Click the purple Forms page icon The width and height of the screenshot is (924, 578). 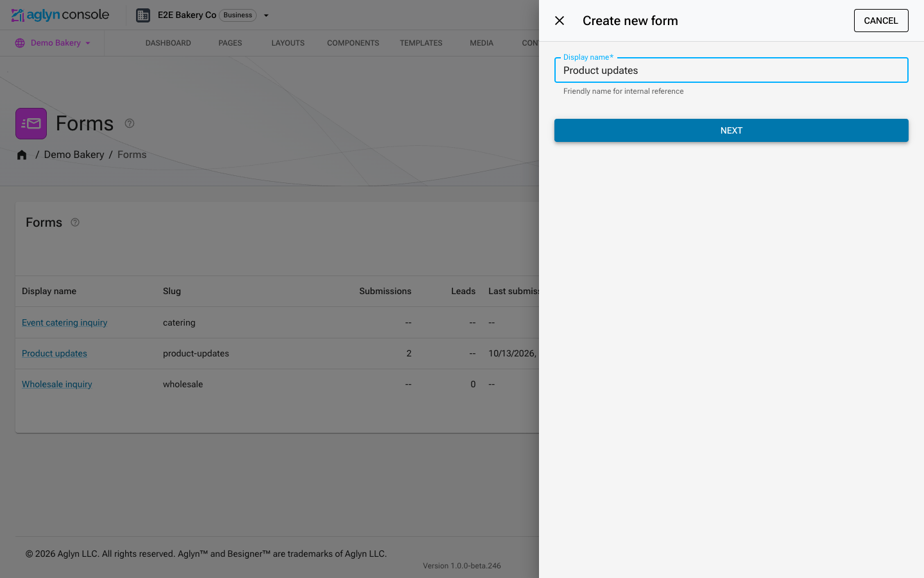point(31,123)
